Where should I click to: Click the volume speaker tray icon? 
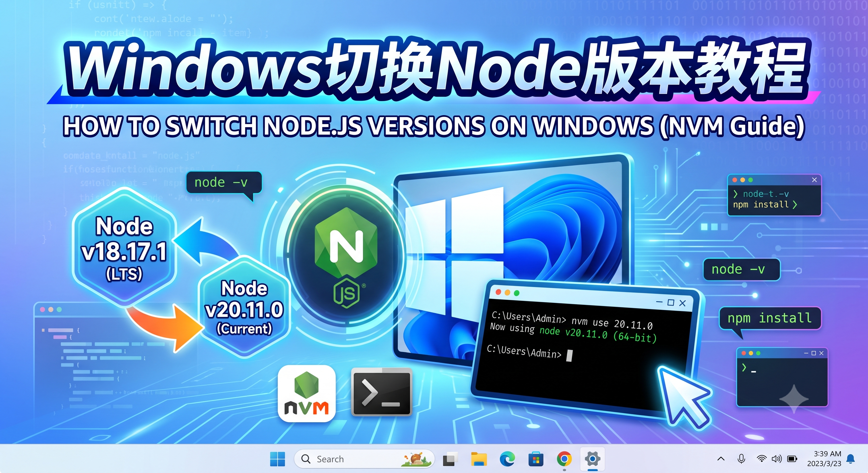(x=777, y=459)
